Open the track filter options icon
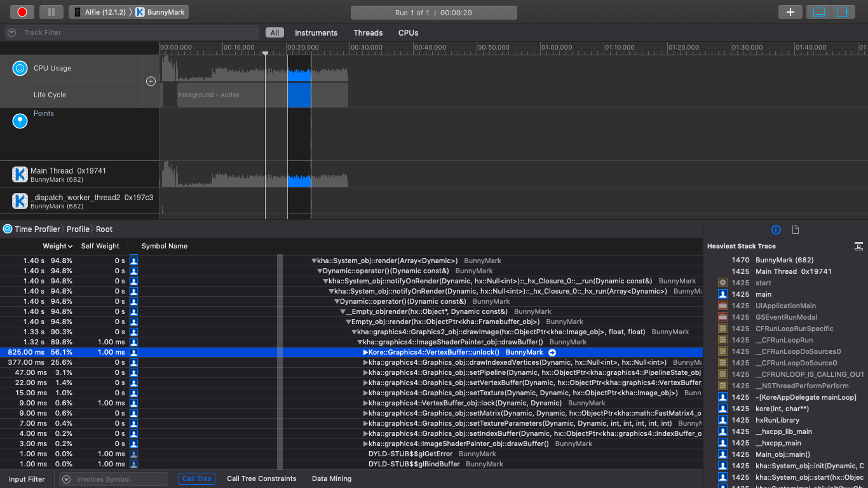 (x=12, y=32)
